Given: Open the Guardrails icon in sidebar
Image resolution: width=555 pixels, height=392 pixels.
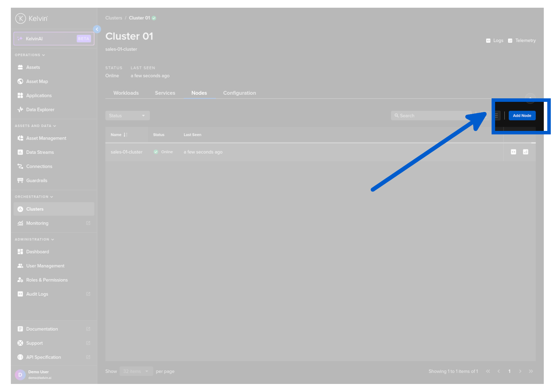Looking at the screenshot, I should (x=20, y=181).
